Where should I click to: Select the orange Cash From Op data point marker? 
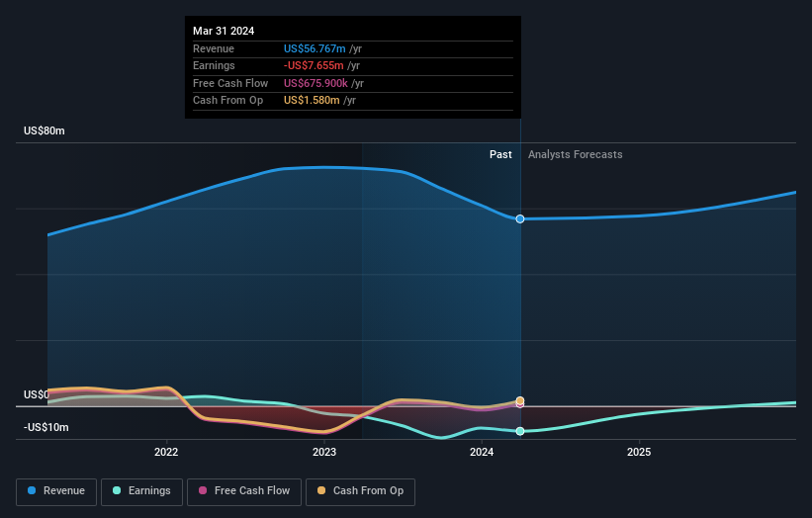click(520, 400)
